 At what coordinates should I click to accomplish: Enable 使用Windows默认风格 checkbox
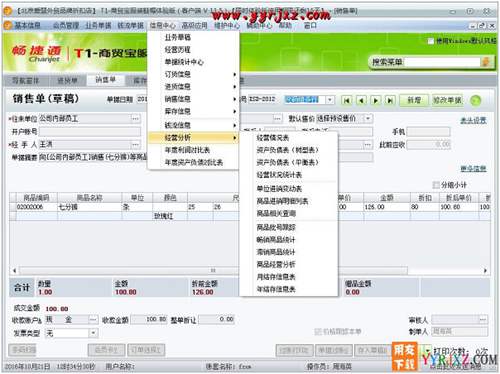pyautogui.click(x=431, y=41)
